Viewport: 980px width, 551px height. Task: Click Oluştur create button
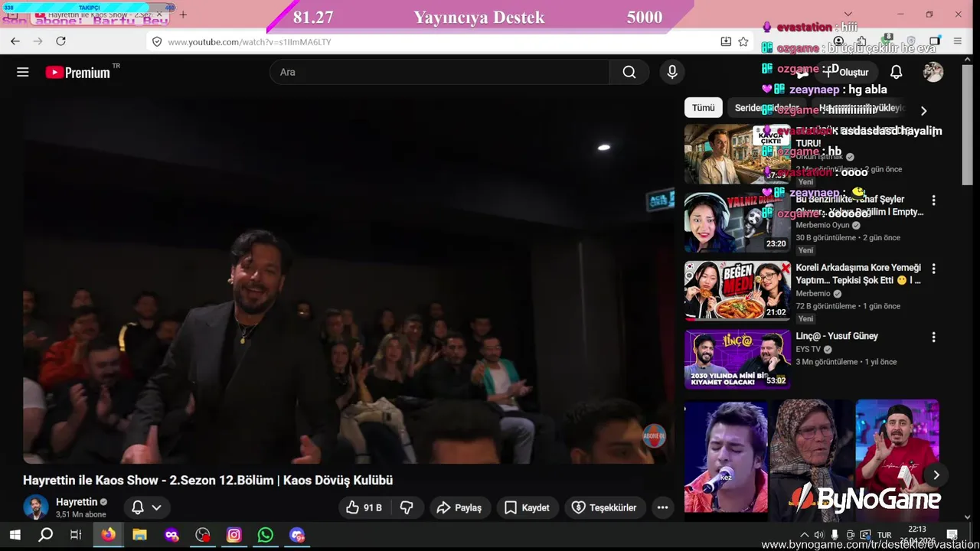(x=845, y=72)
